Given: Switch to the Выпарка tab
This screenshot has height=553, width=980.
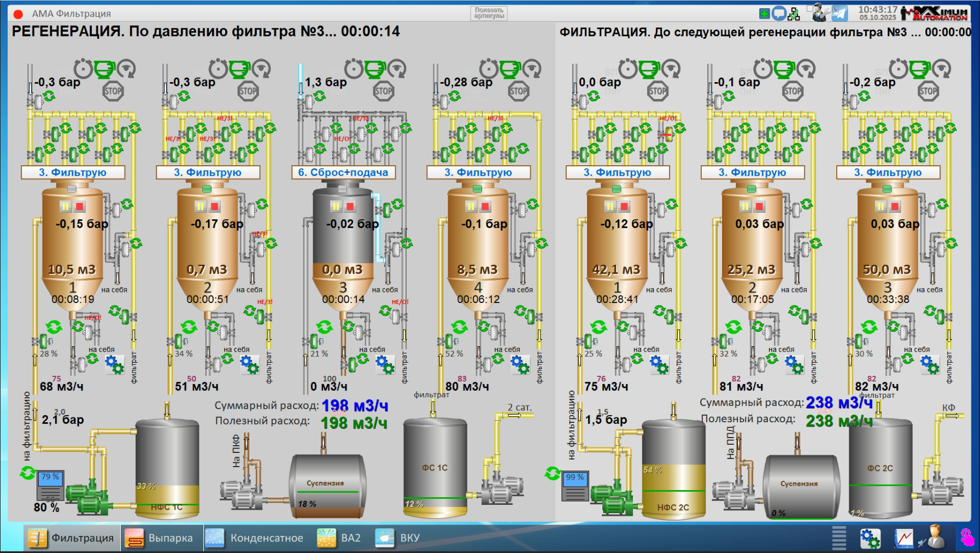Looking at the screenshot, I should pos(162,538).
